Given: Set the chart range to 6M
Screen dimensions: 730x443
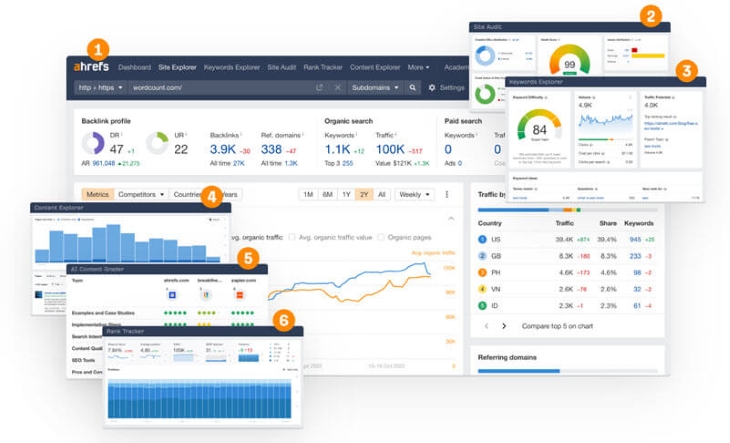Looking at the screenshot, I should coord(327,195).
